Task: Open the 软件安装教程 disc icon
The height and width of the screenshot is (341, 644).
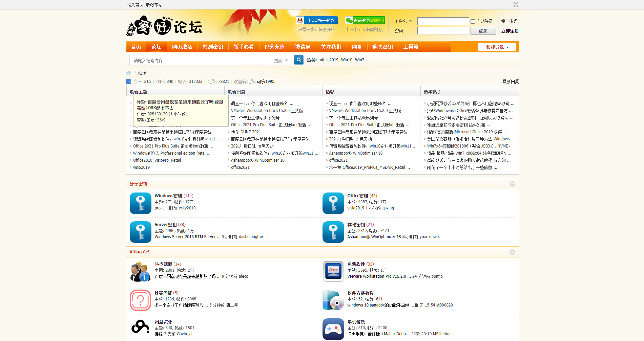Action: point(333,300)
